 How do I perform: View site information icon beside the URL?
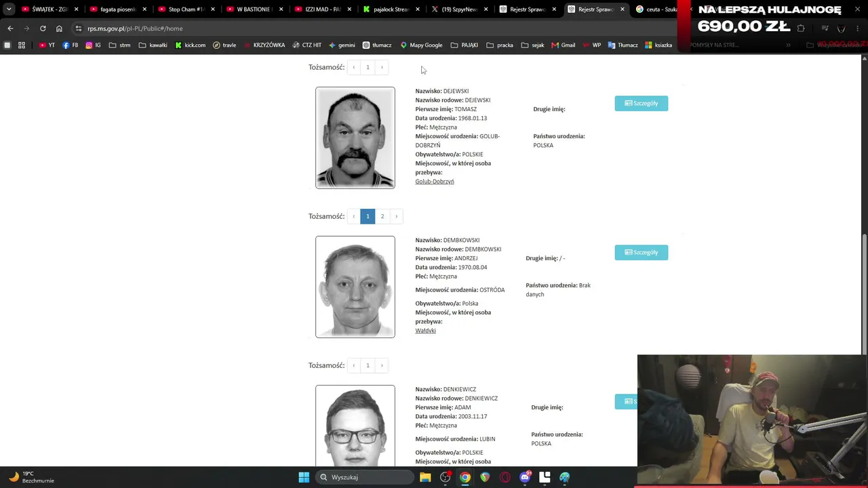coord(78,28)
